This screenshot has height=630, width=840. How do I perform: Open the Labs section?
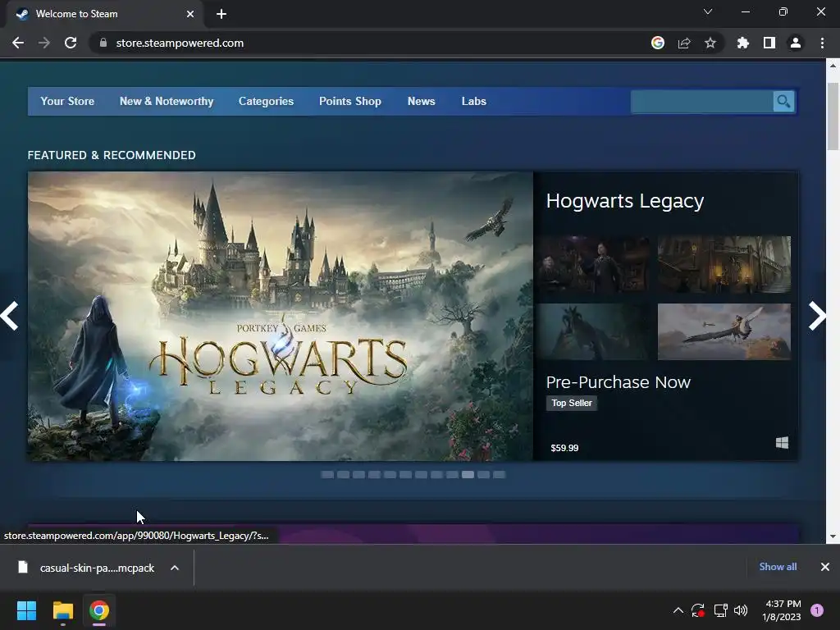[474, 101]
